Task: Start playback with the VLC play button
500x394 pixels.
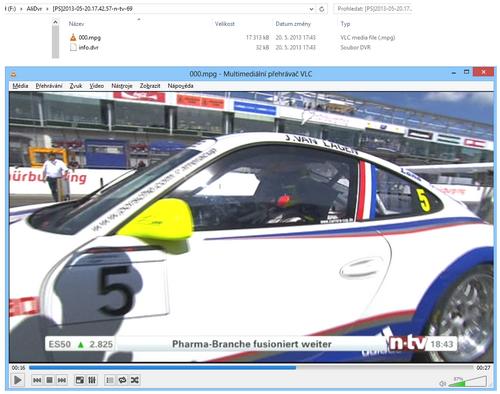Action: 18,380
